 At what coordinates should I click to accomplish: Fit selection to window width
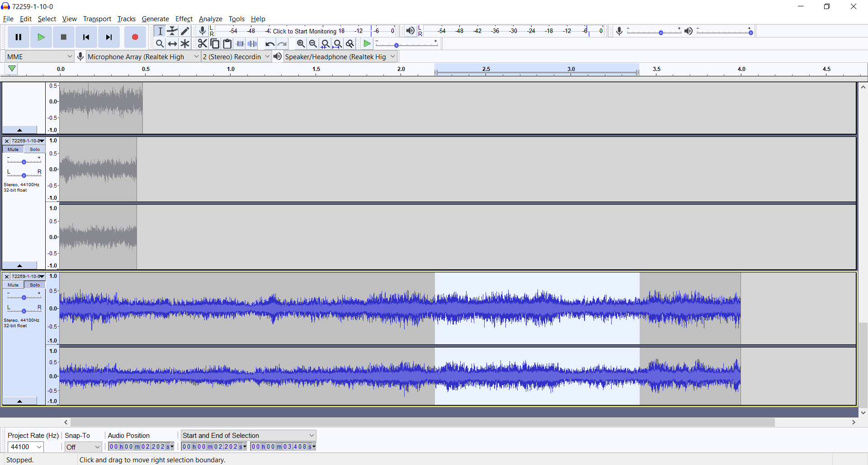(325, 43)
